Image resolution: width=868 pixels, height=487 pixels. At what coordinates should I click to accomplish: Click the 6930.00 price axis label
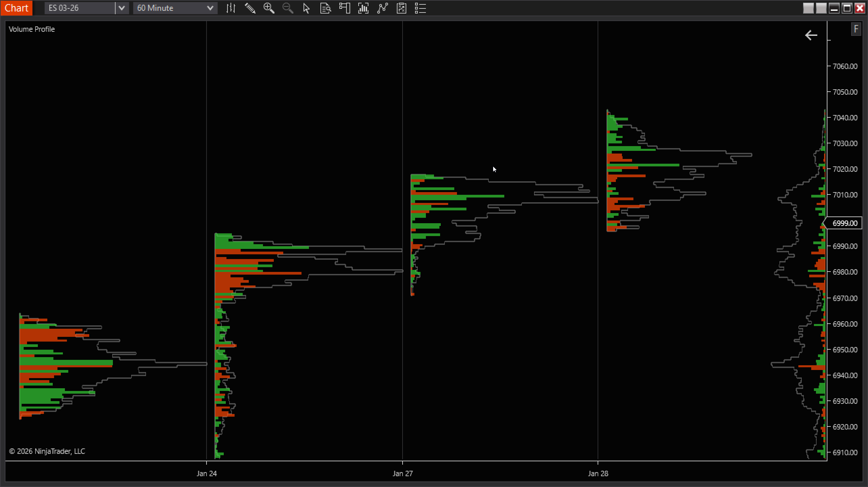[x=845, y=401]
